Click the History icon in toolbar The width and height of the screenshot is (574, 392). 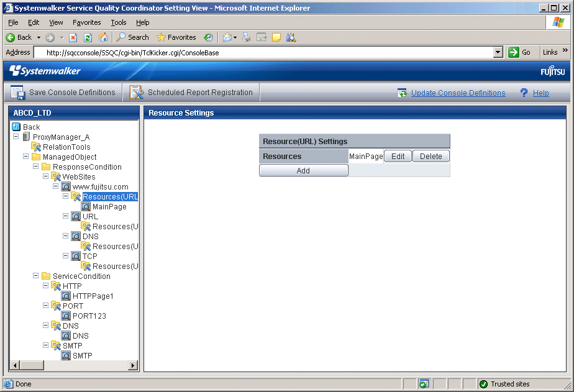(208, 37)
